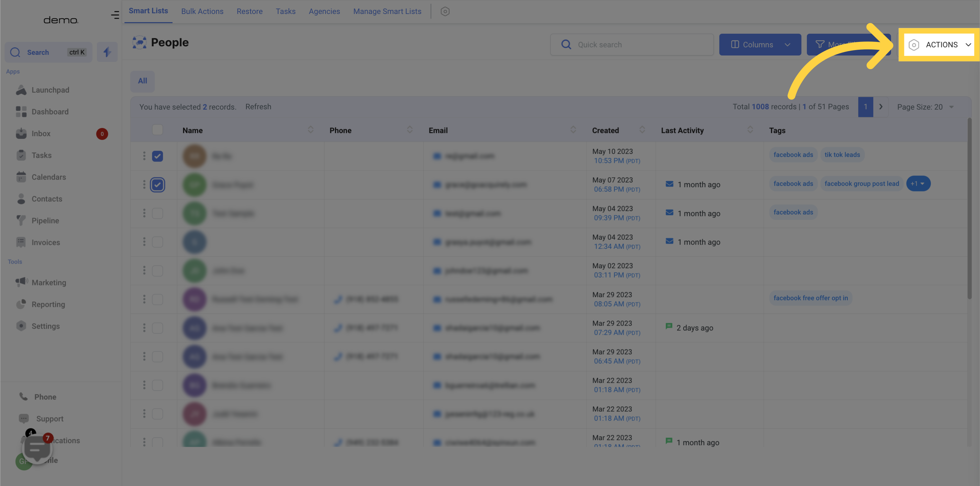Check the May 04 09:39 PM row checkbox
980x486 pixels.
tap(157, 213)
